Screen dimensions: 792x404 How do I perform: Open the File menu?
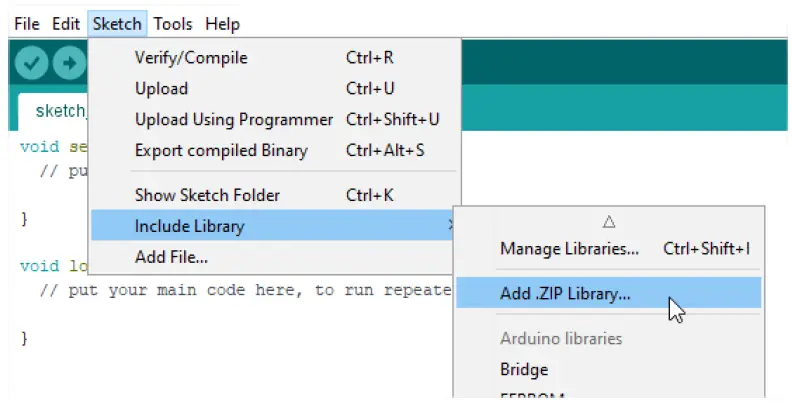click(27, 23)
